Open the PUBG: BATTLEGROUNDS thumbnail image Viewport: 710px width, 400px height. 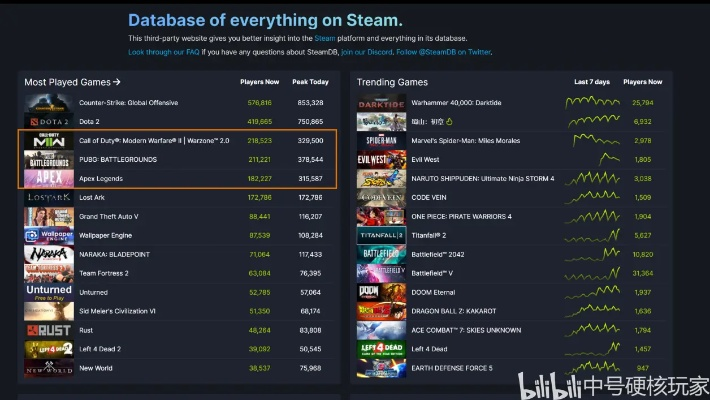(48, 159)
